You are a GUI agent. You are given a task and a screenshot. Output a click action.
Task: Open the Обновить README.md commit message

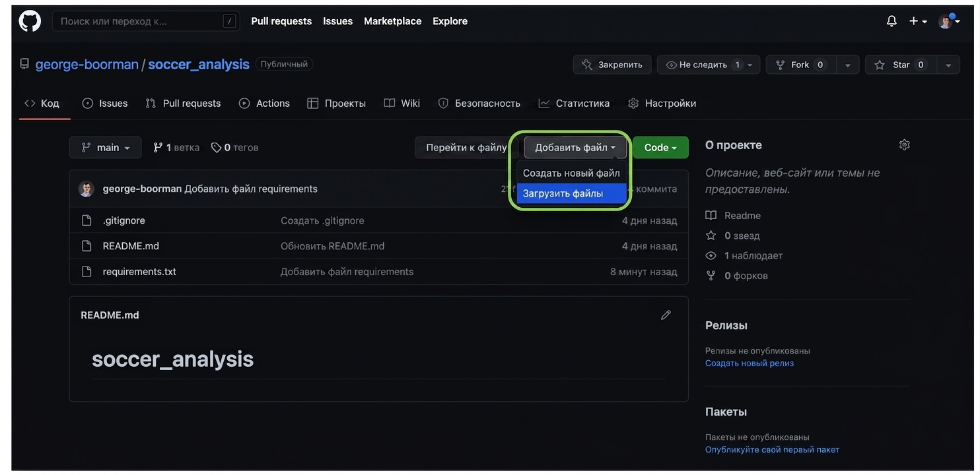(332, 246)
